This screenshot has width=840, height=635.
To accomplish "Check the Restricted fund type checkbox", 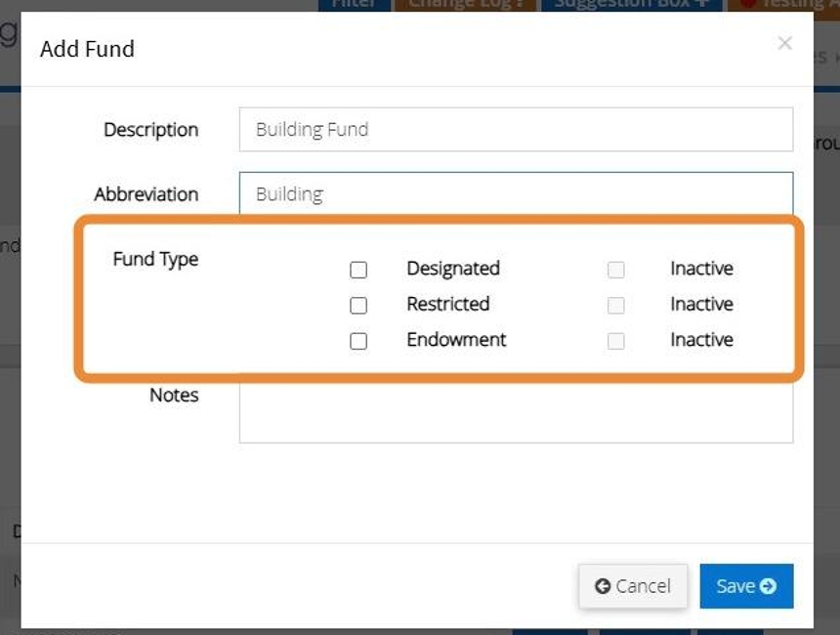I will pyautogui.click(x=358, y=305).
